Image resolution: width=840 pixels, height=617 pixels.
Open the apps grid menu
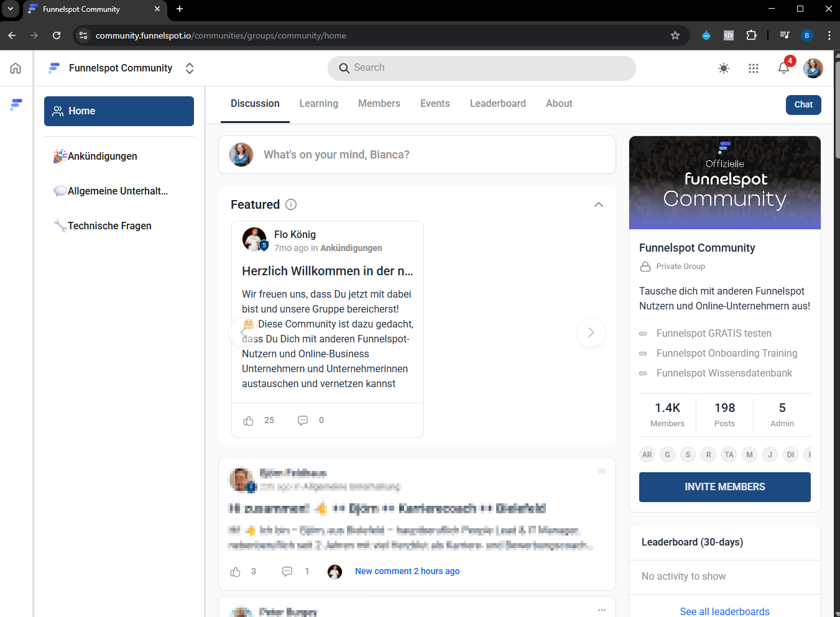click(x=754, y=68)
